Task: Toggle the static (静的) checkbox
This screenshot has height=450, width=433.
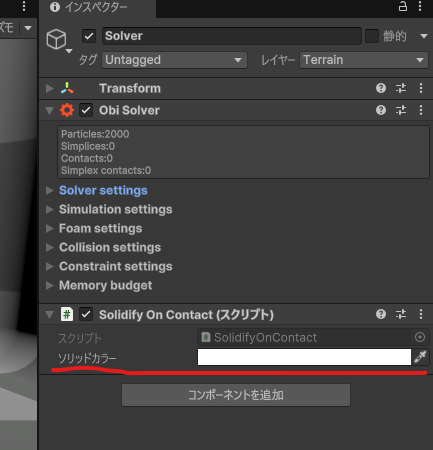Action: [372, 36]
